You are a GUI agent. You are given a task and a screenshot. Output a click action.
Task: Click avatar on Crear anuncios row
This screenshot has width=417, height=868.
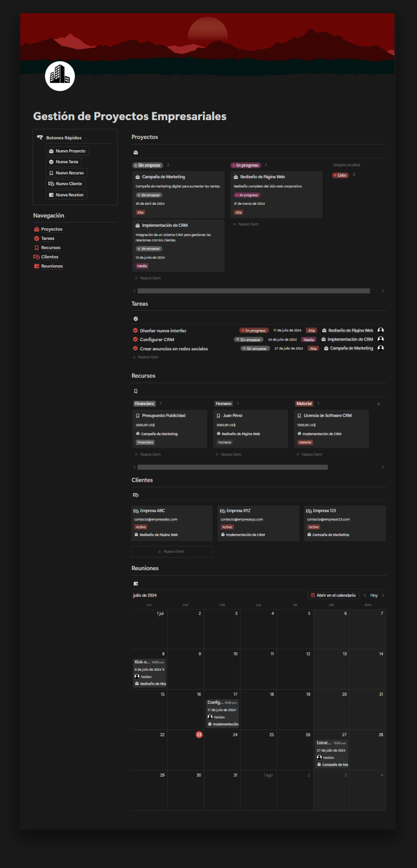click(381, 348)
